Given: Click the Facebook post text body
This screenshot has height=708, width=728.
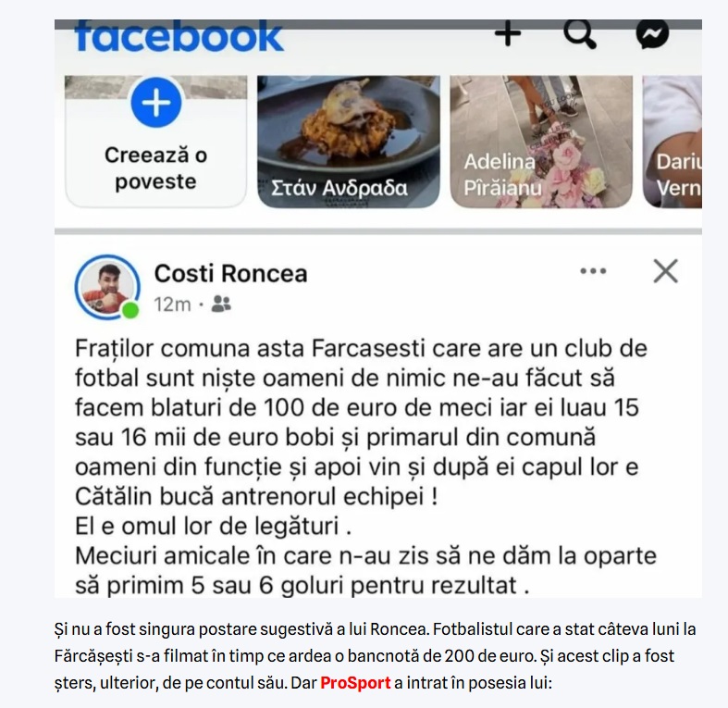Looking at the screenshot, I should pyautogui.click(x=365, y=466).
